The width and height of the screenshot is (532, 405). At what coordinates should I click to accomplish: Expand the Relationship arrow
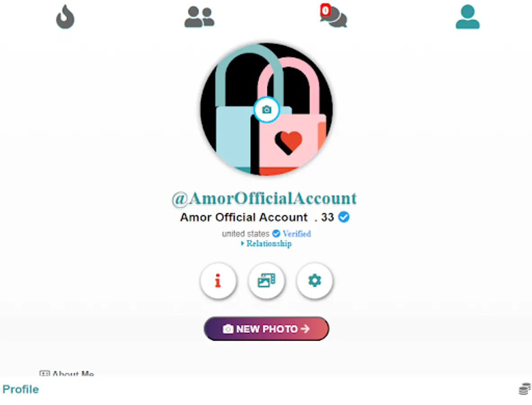pos(242,243)
